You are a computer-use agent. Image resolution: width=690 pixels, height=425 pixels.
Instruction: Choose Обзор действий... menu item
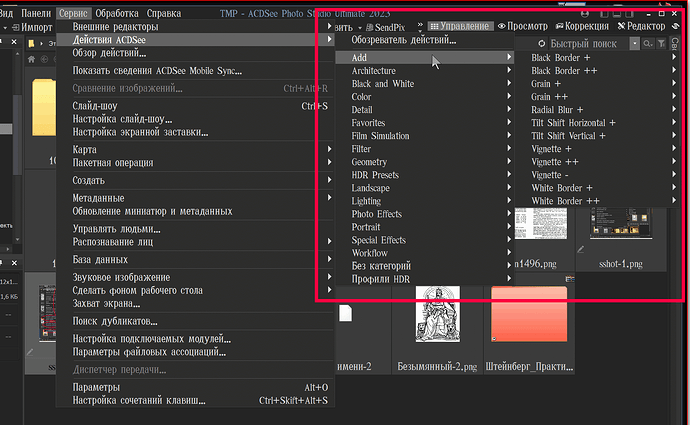pyautogui.click(x=195, y=53)
